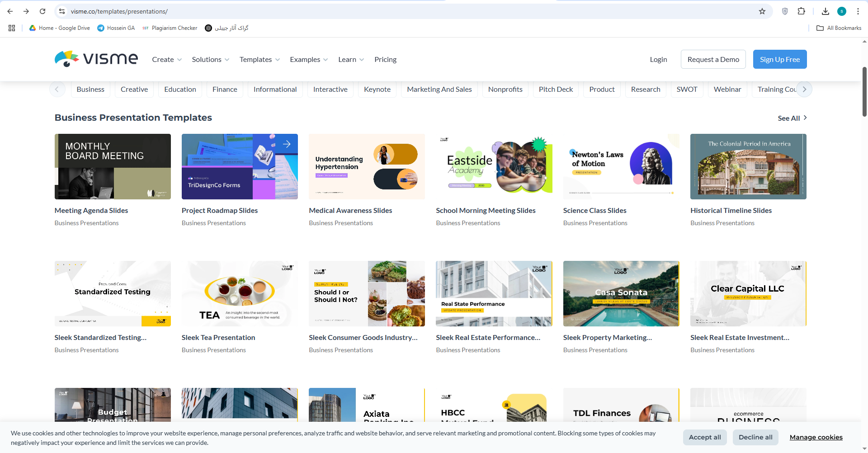
Task: Select the Product category tab
Action: pos(602,90)
